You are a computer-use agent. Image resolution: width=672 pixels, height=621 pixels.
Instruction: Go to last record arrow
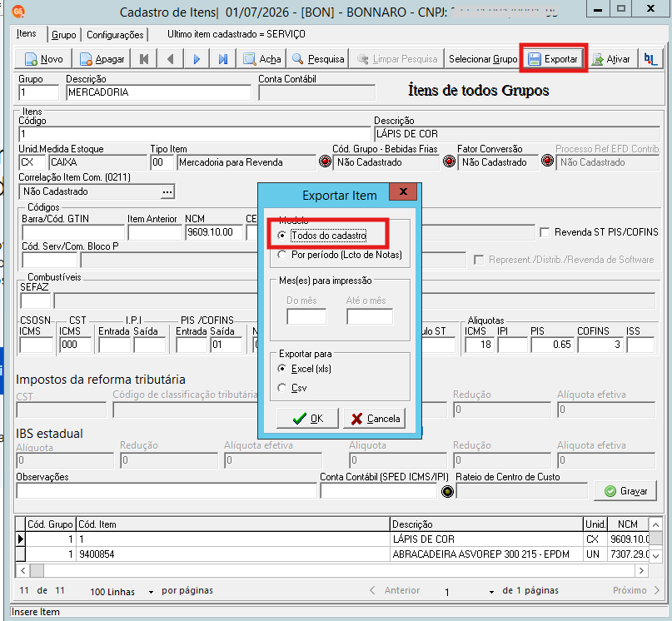pos(223,59)
